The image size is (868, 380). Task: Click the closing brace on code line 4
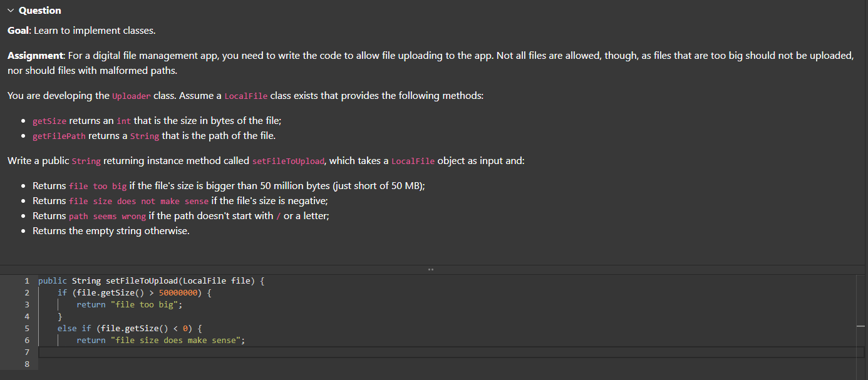tap(60, 317)
